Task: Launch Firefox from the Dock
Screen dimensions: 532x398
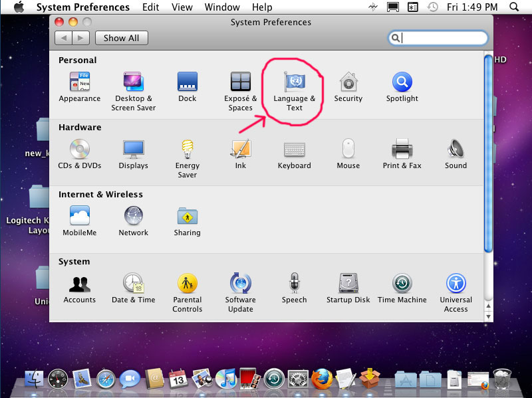Action: pyautogui.click(x=322, y=379)
